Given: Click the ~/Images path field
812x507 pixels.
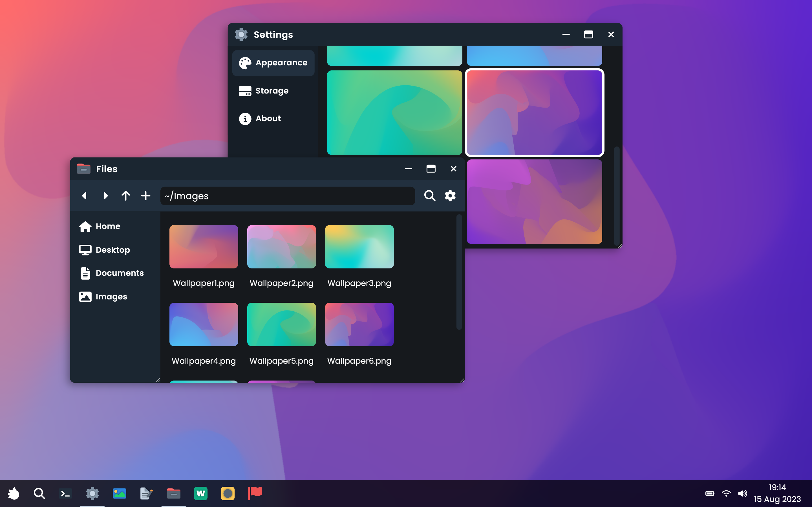Looking at the screenshot, I should 287,196.
